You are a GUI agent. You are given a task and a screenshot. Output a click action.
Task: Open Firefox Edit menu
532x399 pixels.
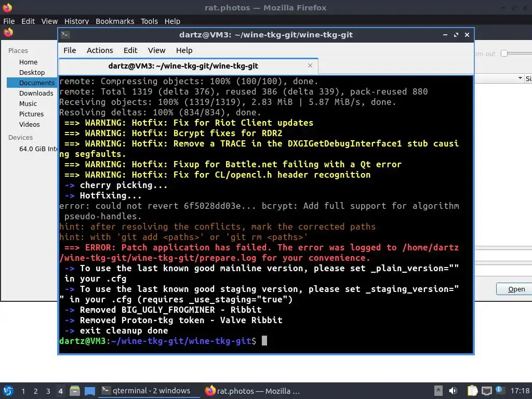28,21
